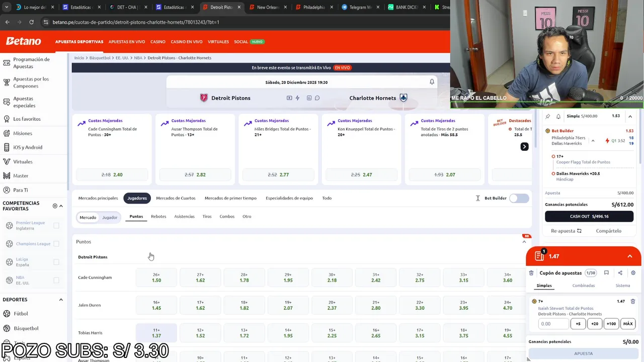
Task: Collapse Deportes section
Action: click(x=61, y=300)
